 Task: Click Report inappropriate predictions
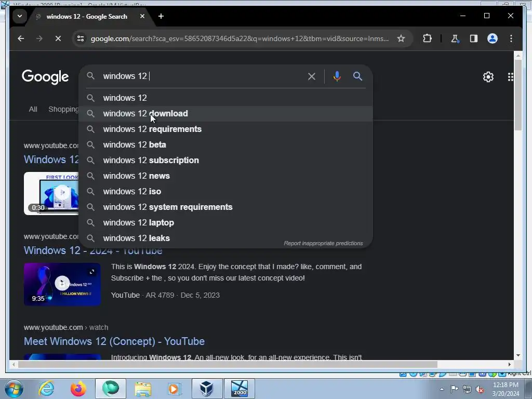(x=323, y=243)
